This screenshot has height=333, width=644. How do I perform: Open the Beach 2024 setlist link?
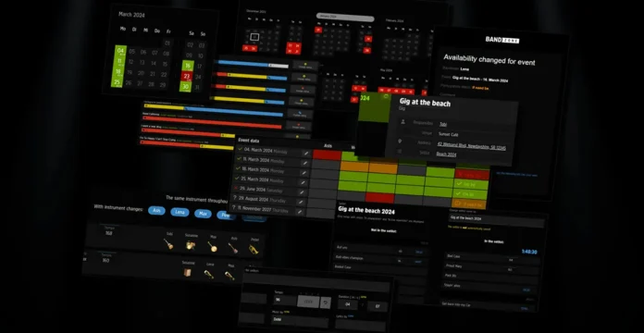tap(446, 154)
